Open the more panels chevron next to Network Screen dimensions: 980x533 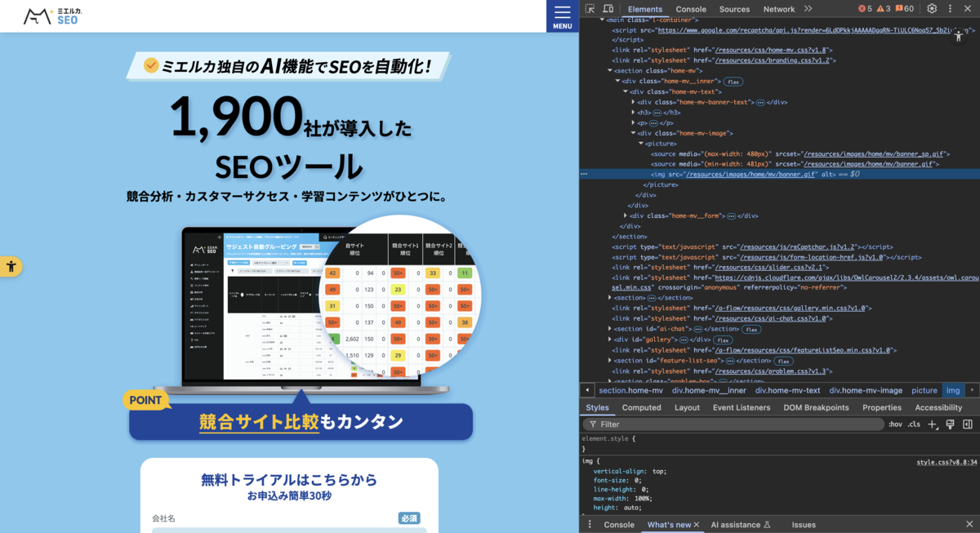click(808, 9)
